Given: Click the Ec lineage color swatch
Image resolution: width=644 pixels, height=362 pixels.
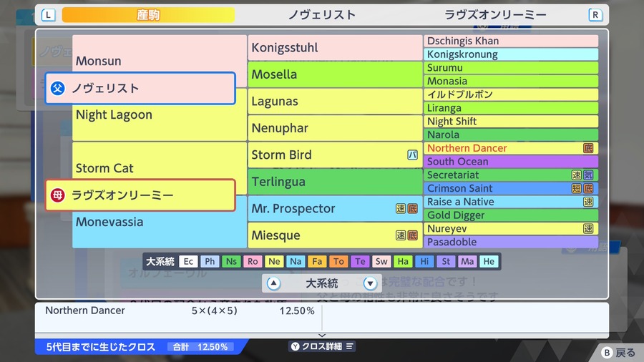Looking at the screenshot, I should pyautogui.click(x=188, y=261).
